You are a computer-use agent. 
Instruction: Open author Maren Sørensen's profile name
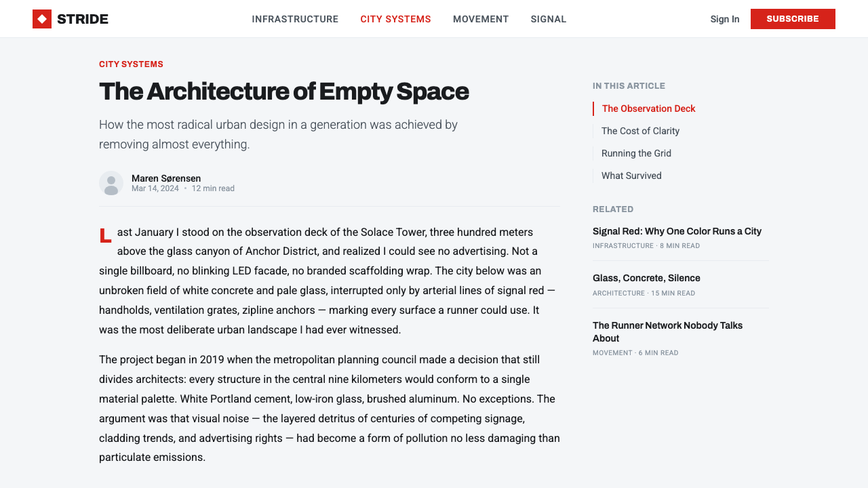tap(166, 178)
